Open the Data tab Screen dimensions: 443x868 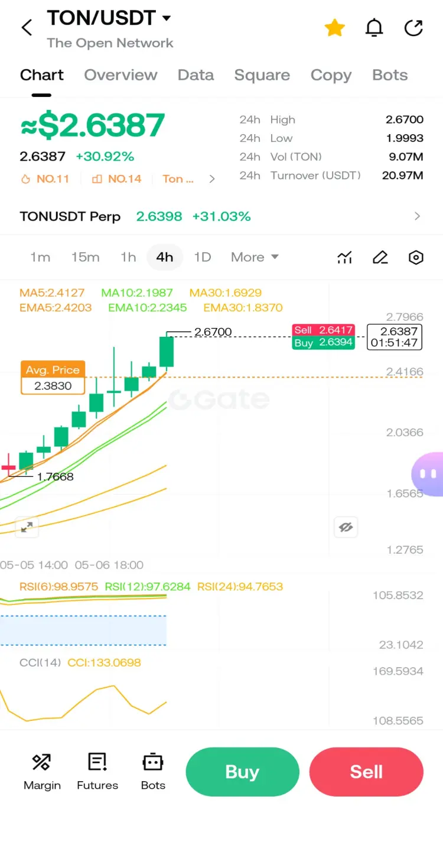tap(196, 75)
